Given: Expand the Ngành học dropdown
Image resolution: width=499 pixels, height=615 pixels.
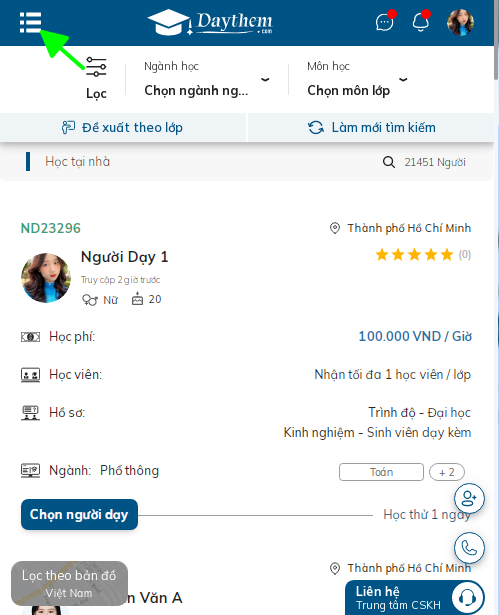Looking at the screenshot, I should 207,79.
